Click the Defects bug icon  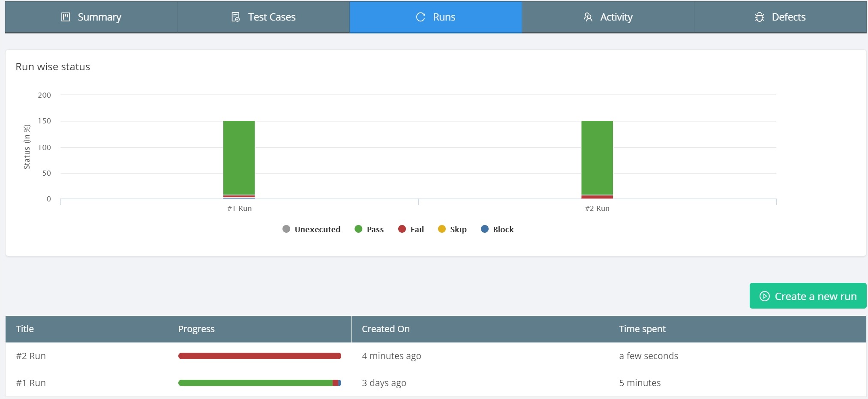(760, 17)
